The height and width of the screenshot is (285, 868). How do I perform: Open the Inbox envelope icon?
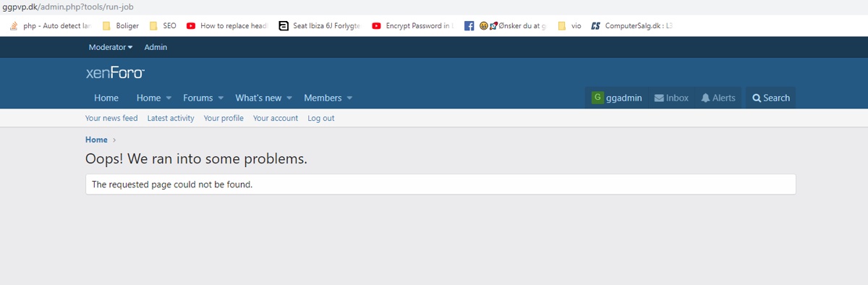(x=659, y=98)
